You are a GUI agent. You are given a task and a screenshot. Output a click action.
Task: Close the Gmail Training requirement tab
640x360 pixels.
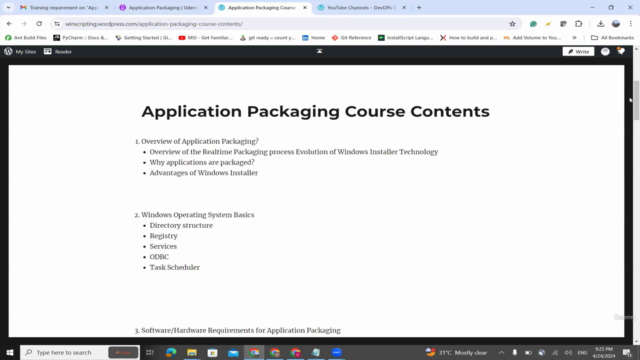[x=107, y=7]
